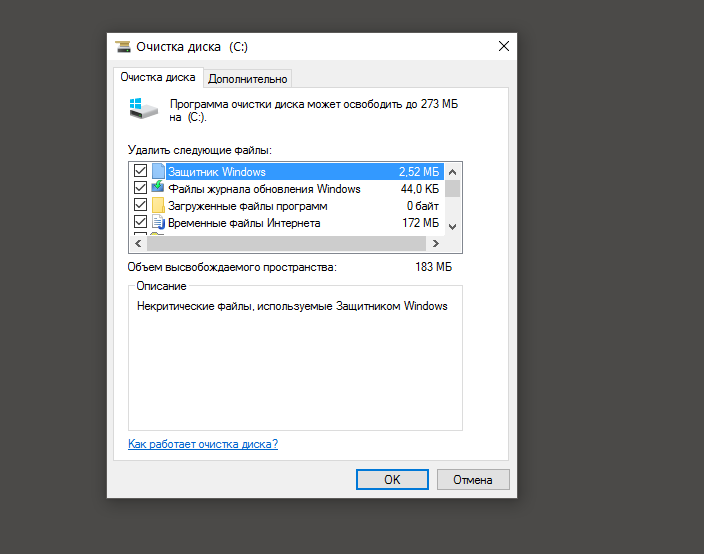
Task: Click the Disk Cleanup title bar drive icon
Action: tap(123, 47)
